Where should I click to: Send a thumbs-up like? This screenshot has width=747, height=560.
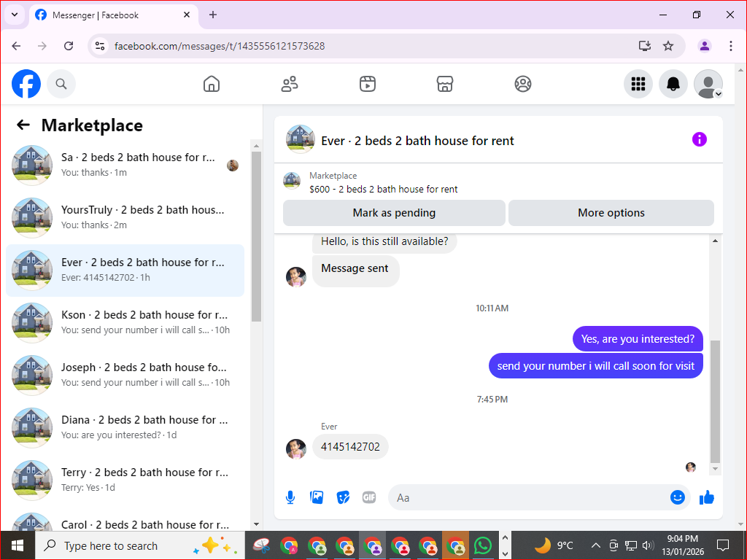707,497
